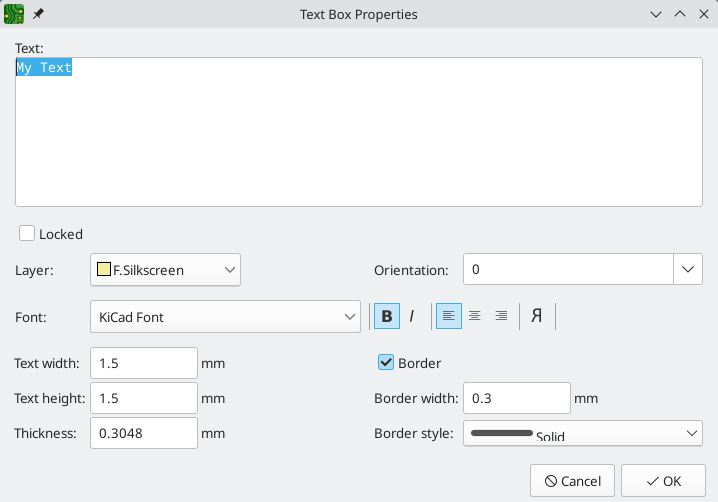This screenshot has height=502, width=718.
Task: Toggle bold text formatting
Action: pos(387,316)
